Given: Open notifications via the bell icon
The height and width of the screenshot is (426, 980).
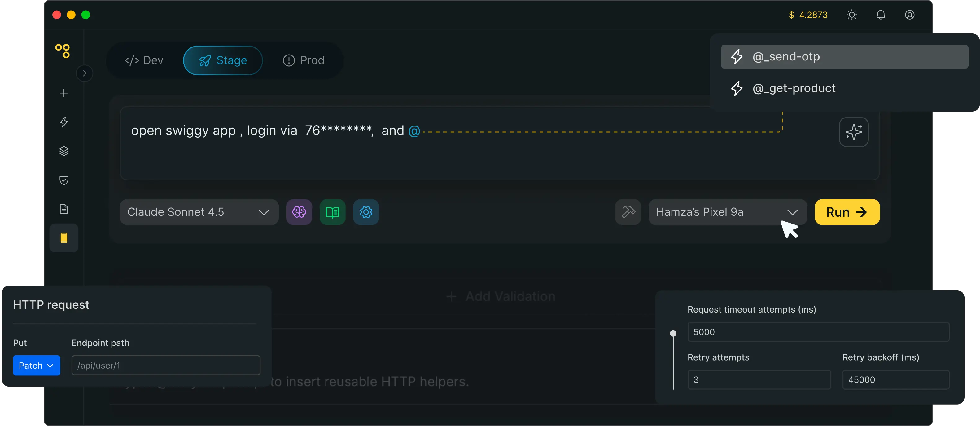Looking at the screenshot, I should point(881,15).
